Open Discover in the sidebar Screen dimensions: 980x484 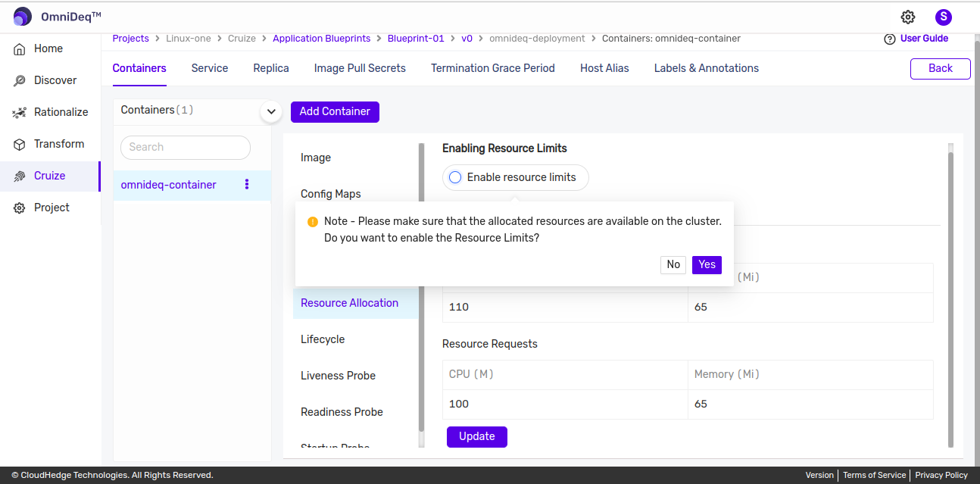click(55, 80)
